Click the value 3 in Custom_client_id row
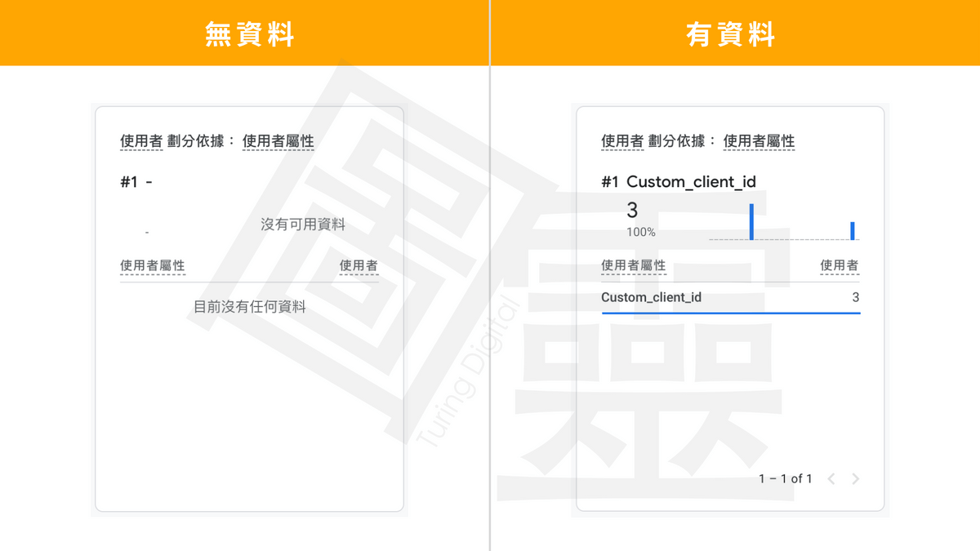The image size is (980, 551). click(x=855, y=298)
